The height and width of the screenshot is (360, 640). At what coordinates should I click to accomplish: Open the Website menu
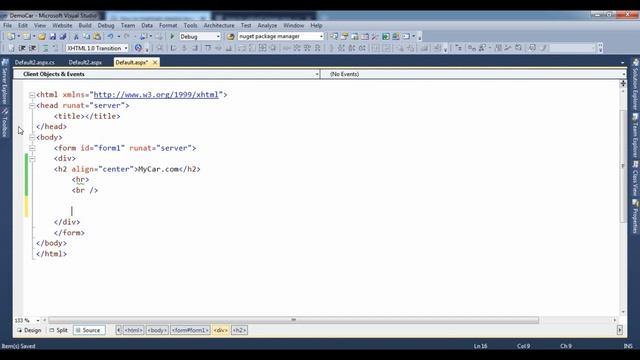pos(62,25)
